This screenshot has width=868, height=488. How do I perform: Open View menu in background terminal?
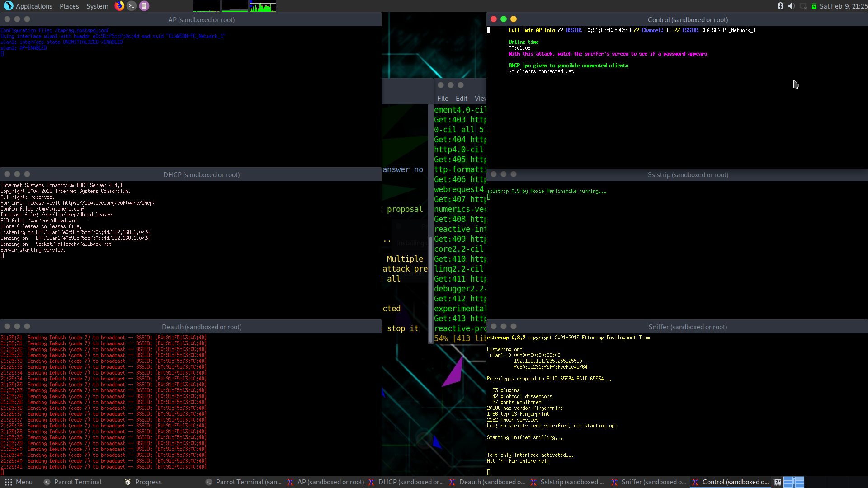[480, 99]
